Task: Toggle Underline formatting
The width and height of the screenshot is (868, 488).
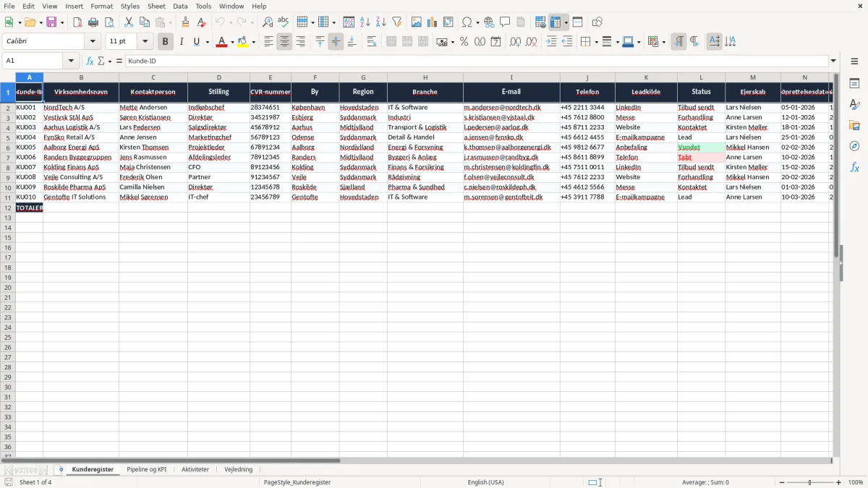Action: [x=196, y=42]
